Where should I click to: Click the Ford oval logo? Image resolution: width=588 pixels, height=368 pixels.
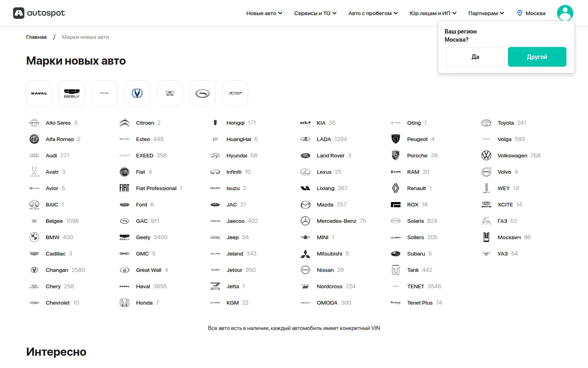click(x=125, y=204)
